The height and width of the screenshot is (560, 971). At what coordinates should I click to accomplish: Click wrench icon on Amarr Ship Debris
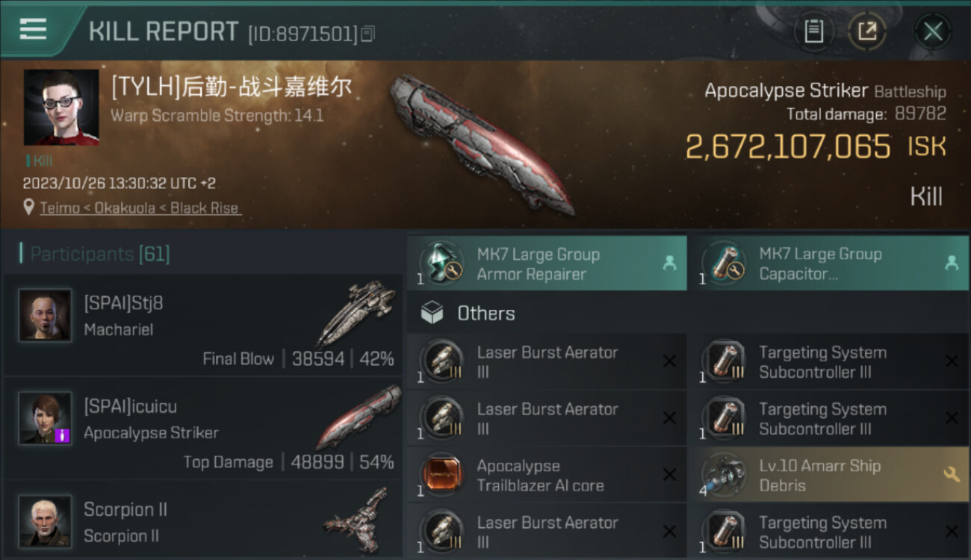(x=951, y=475)
